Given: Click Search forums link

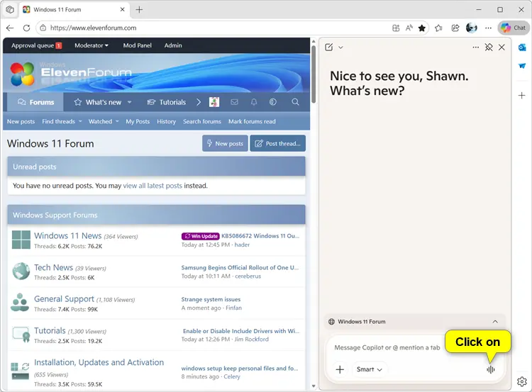Looking at the screenshot, I should [202, 121].
